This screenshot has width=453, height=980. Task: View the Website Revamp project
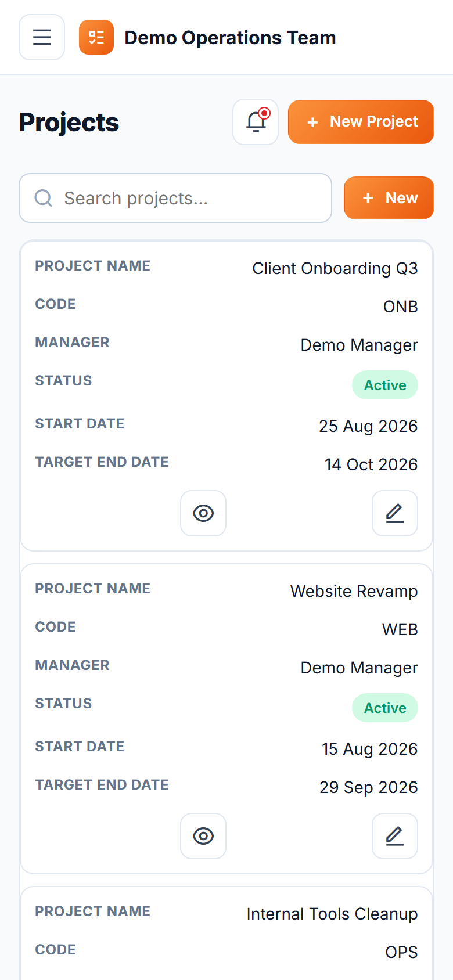(203, 836)
